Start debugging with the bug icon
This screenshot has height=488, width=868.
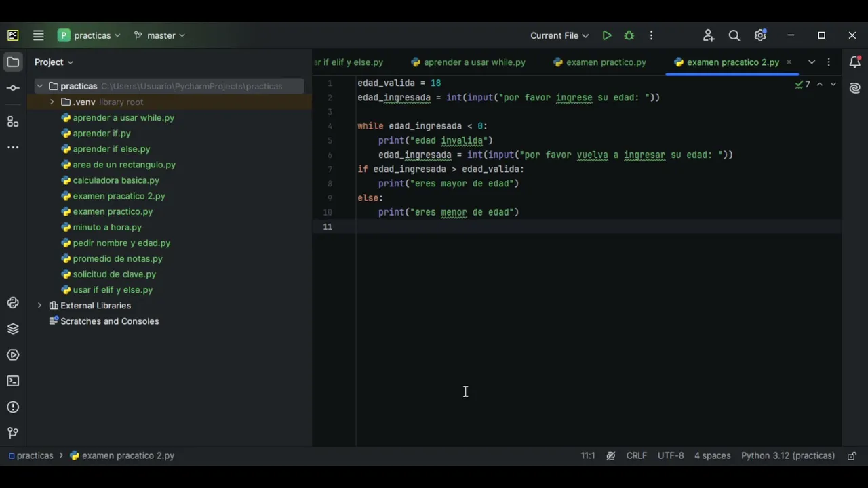tap(629, 35)
